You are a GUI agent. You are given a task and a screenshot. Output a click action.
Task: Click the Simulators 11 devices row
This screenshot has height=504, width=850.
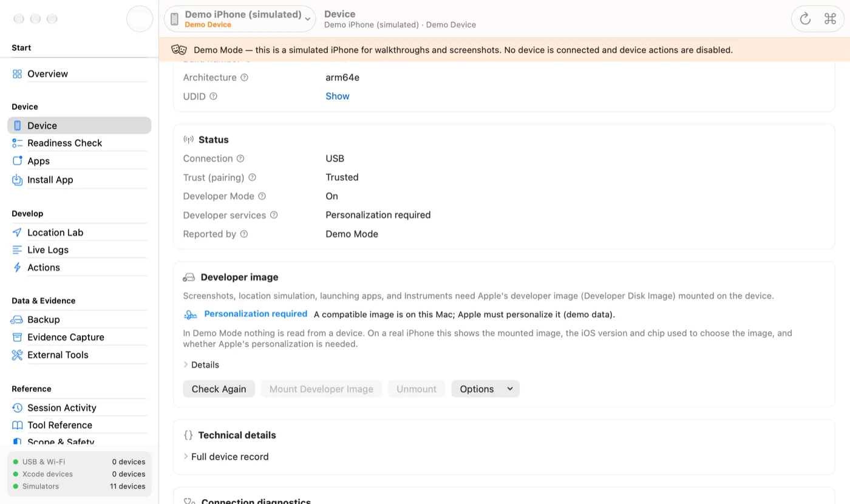79,486
